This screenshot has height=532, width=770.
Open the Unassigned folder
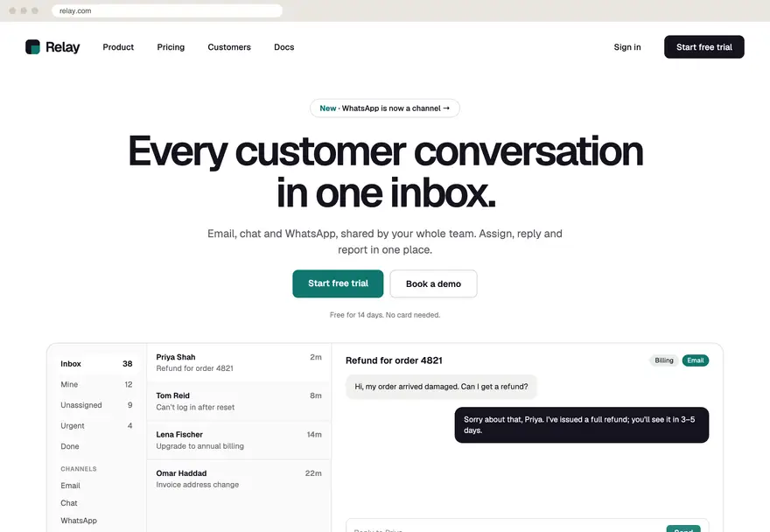tap(96, 405)
